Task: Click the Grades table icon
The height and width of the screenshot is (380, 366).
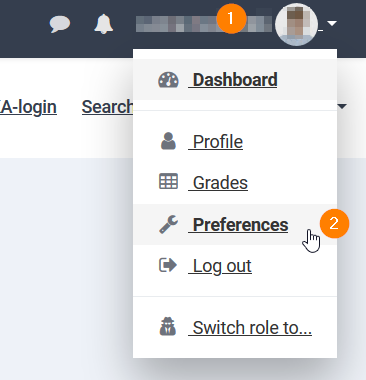Action: click(168, 182)
